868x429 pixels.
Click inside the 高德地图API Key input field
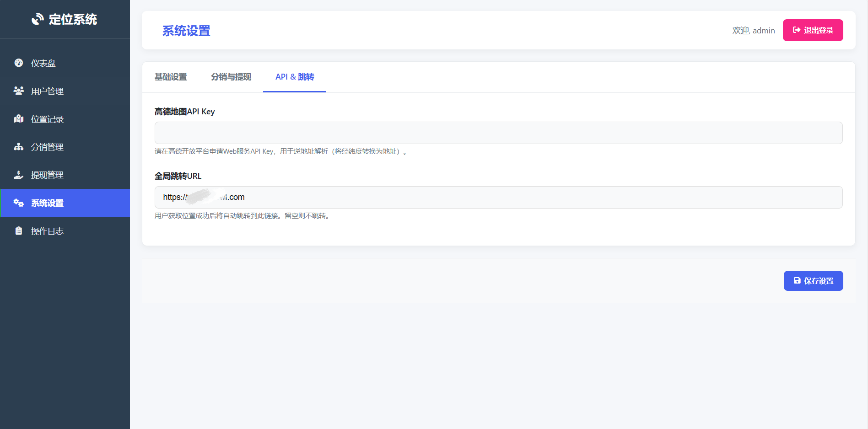498,133
